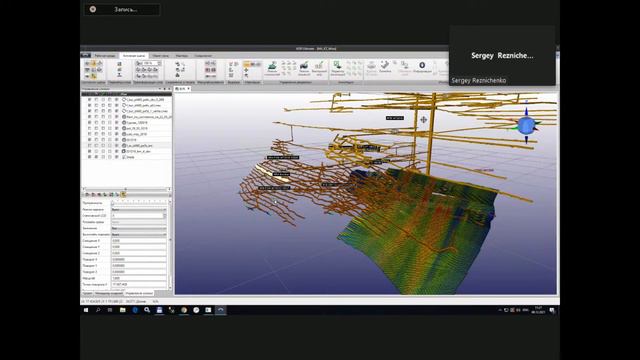Click the dark loader icon beside the excavator

pyautogui.click(x=304, y=66)
